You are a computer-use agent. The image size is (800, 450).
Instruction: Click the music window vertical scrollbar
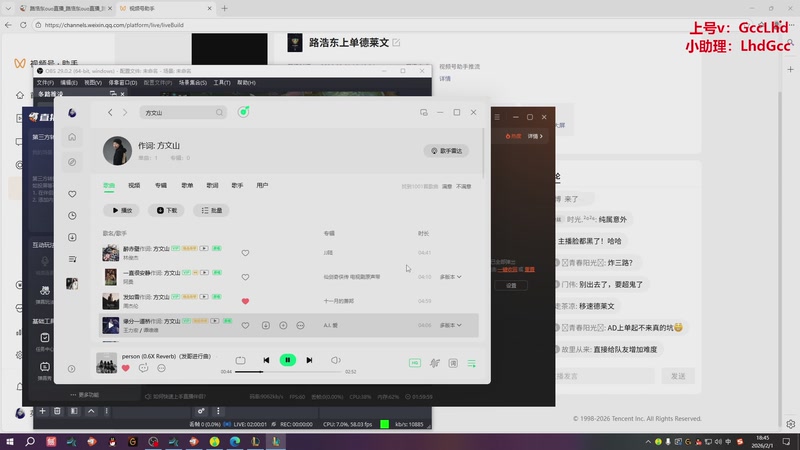483,153
